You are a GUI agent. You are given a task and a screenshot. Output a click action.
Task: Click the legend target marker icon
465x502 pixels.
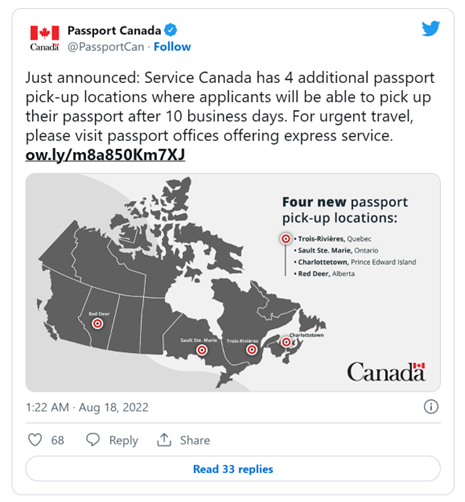click(x=286, y=239)
